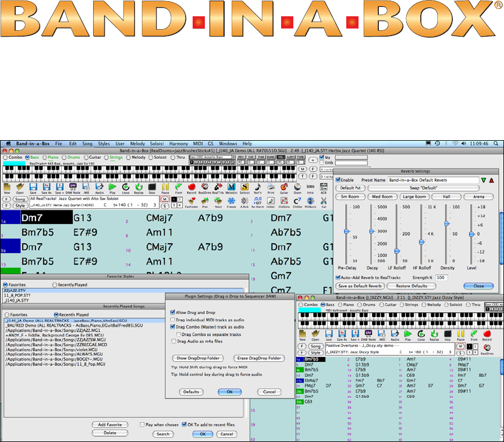
Task: Click Show DragDrop Folder button
Action: (x=198, y=358)
